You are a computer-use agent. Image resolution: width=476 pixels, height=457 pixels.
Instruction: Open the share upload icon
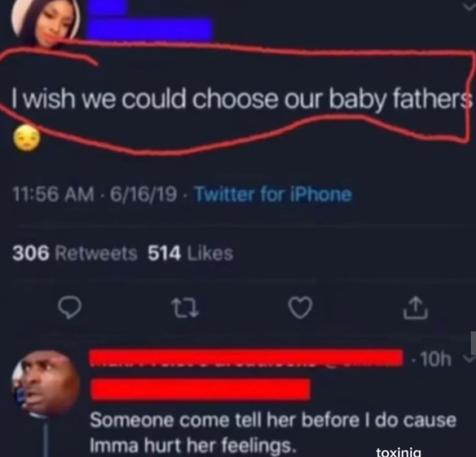pos(415,308)
